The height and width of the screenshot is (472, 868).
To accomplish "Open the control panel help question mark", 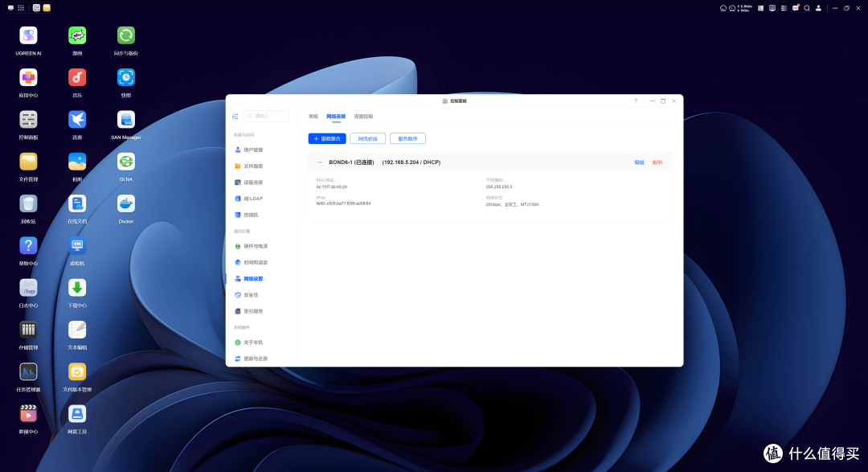I will point(636,101).
